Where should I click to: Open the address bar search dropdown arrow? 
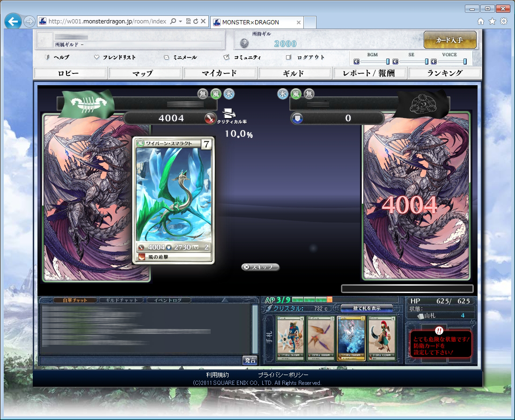[x=181, y=22]
